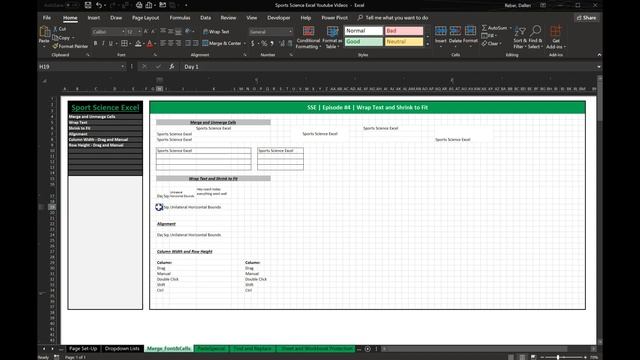Cut the selected cell contents
Image resolution: width=640 pixels, height=360 pixels.
60,29
